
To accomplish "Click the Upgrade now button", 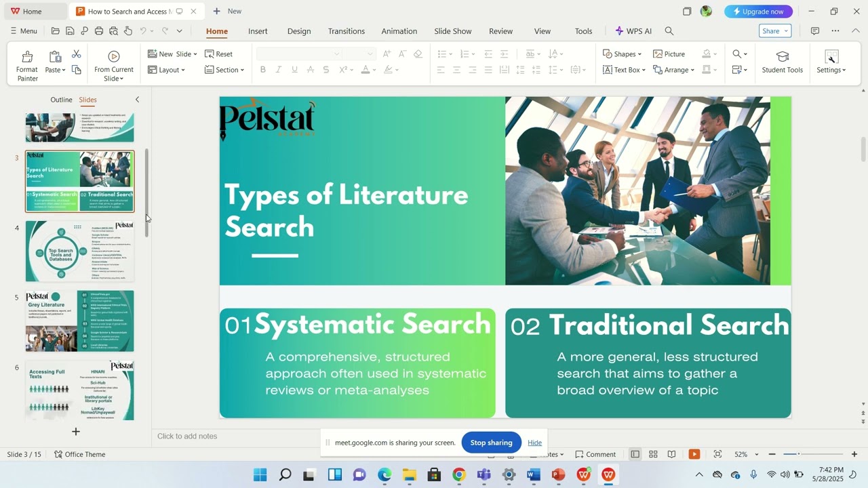I will click(758, 12).
